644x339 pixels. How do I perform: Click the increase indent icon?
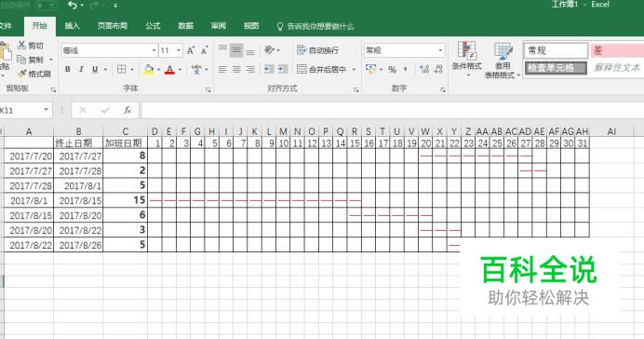(283, 69)
